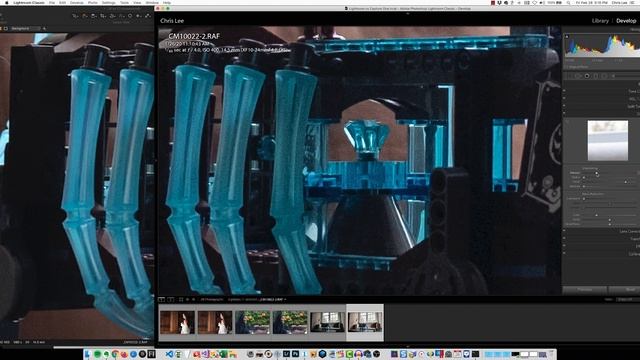Open the File menu

point(52,3)
